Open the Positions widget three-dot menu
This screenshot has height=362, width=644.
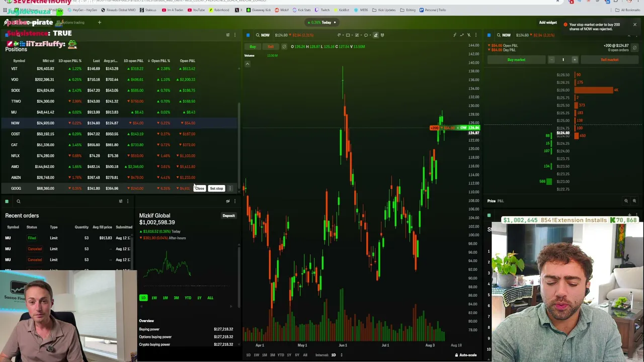(x=234, y=35)
